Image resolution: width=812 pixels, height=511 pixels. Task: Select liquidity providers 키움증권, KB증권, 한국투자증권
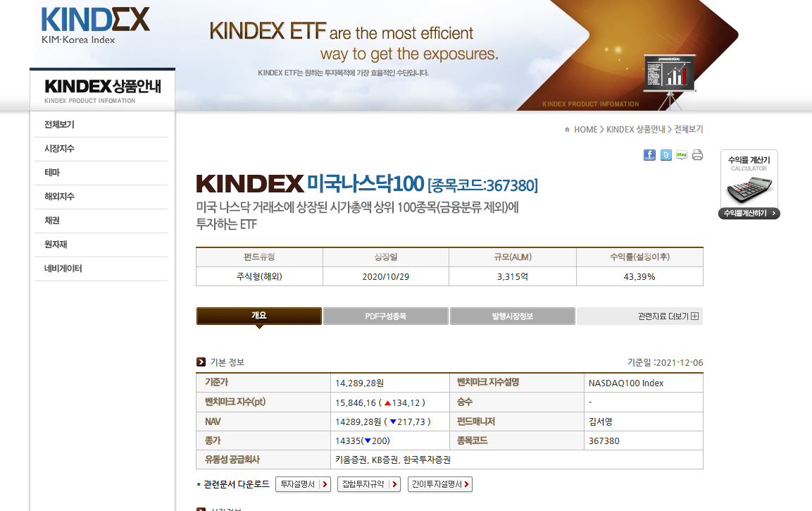[392, 460]
